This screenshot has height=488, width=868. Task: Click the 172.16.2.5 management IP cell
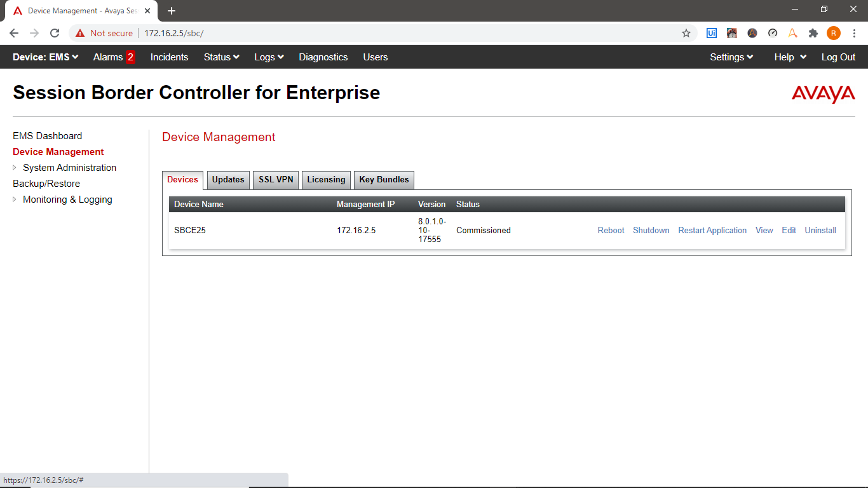coord(356,231)
